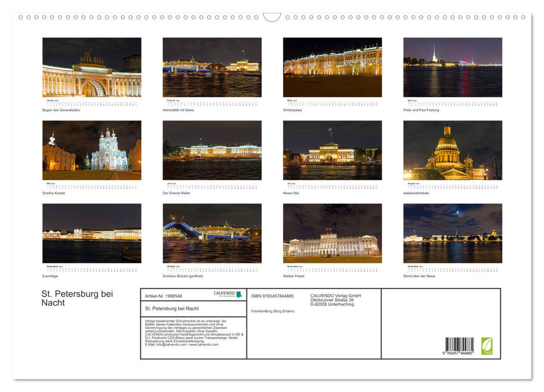Screen dimensions: 544x392
Task: Open the Bogen des Generalstabs thumbnail
Action: tap(92, 67)
